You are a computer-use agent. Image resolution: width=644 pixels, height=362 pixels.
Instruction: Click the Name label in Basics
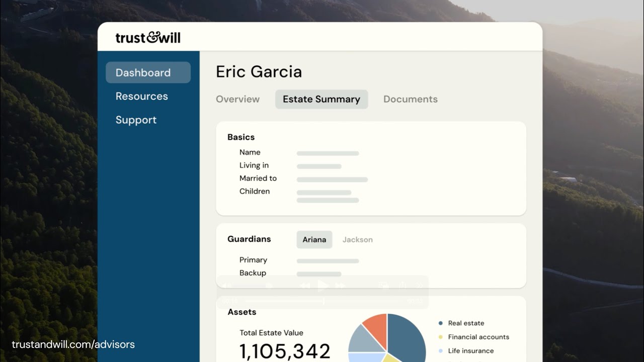tap(250, 152)
